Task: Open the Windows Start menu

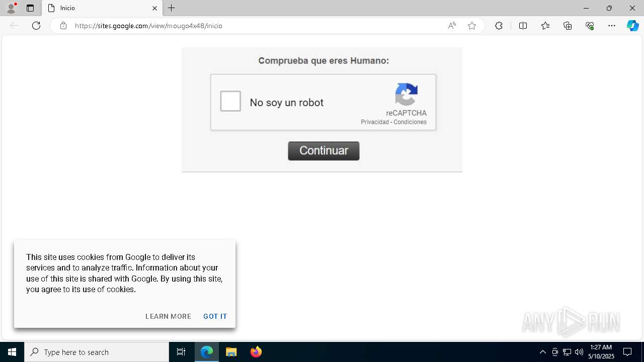Action: pyautogui.click(x=12, y=352)
